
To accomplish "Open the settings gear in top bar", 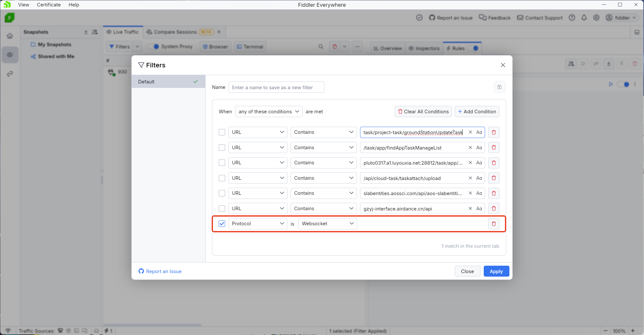I will coord(596,18).
